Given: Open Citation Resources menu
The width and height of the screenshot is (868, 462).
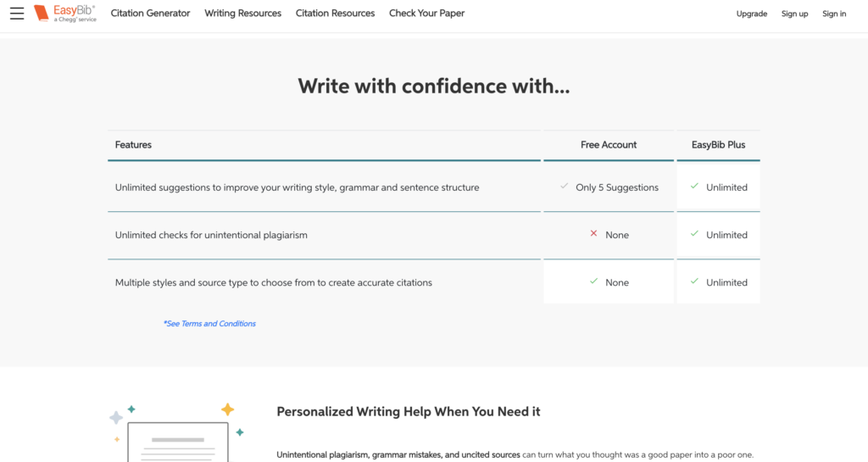Looking at the screenshot, I should click(x=335, y=14).
